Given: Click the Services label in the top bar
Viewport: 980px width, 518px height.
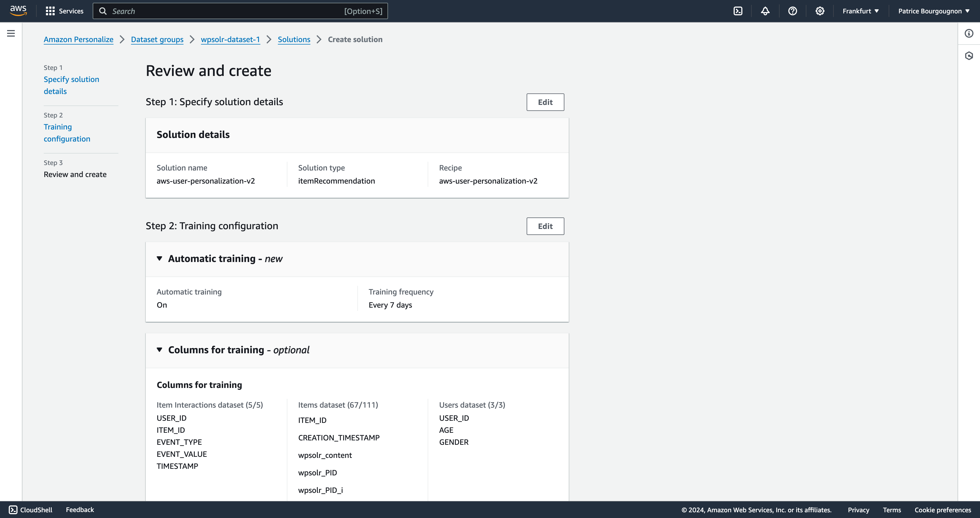Looking at the screenshot, I should [71, 11].
